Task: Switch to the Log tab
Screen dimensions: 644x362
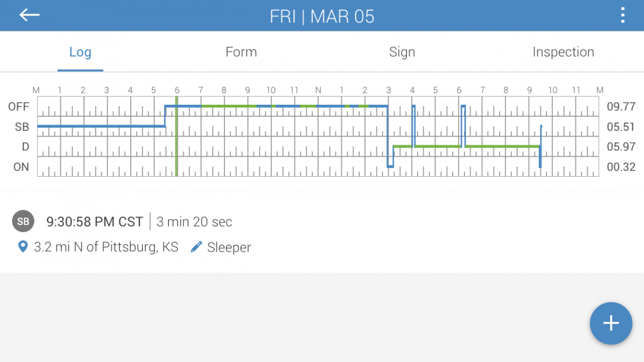Action: pyautogui.click(x=80, y=52)
